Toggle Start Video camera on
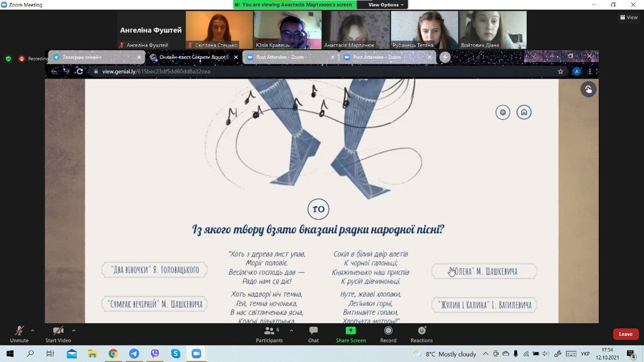This screenshot has height=362, width=644. [58, 334]
